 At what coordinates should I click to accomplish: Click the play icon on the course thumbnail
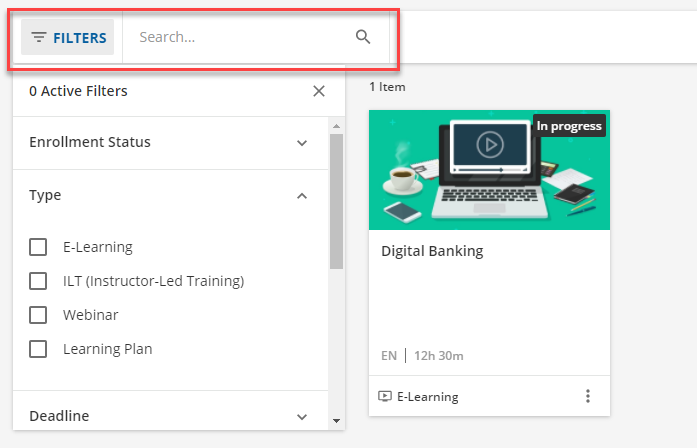point(490,144)
